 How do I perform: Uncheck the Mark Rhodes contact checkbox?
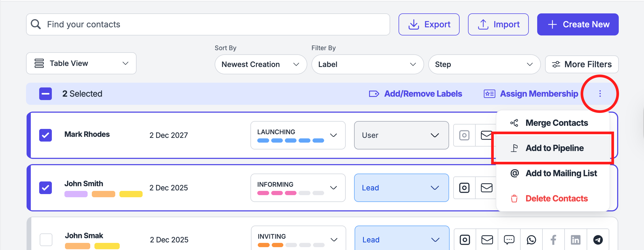46,135
